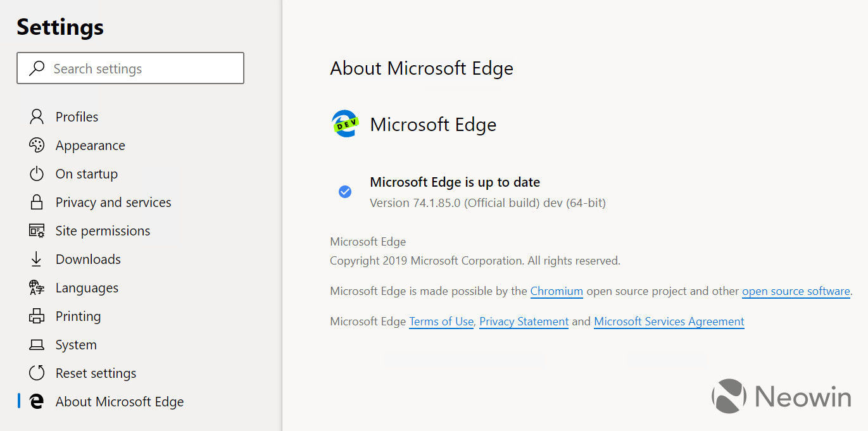The image size is (868, 431).
Task: Click the search magnifier icon
Action: tap(35, 68)
